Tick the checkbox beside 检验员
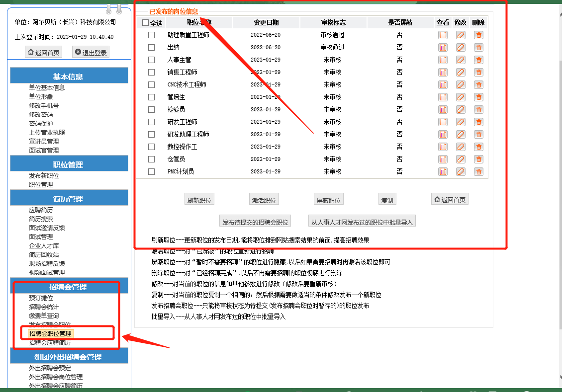 [152, 109]
